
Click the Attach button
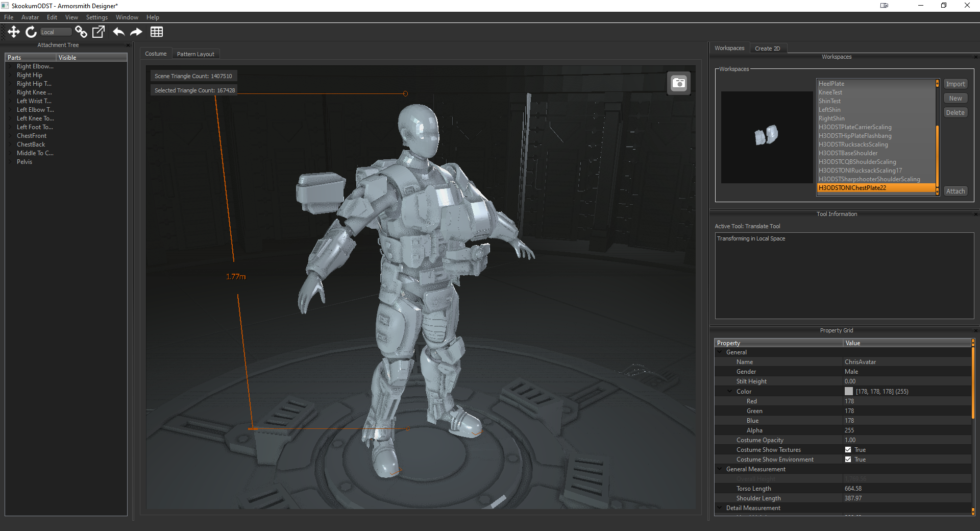(955, 191)
